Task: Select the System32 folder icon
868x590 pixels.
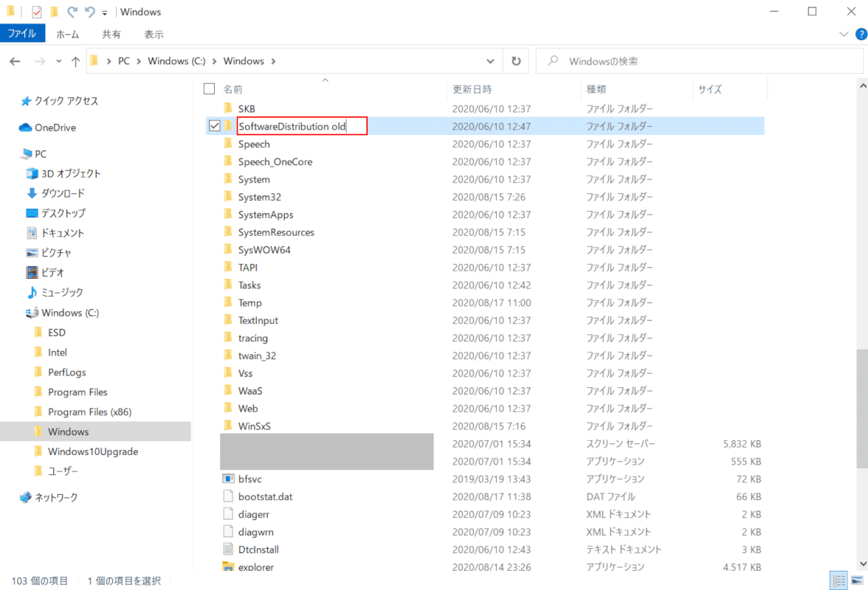Action: [228, 197]
